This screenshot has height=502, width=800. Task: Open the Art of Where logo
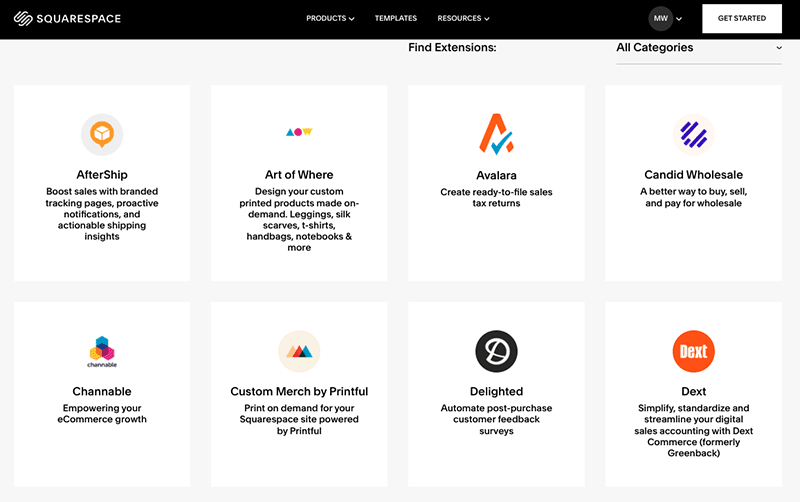pos(299,132)
